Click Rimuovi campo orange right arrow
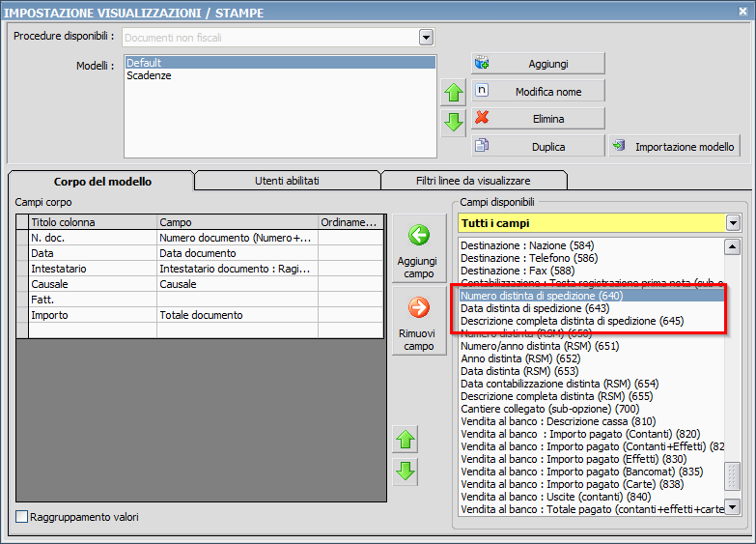This screenshot has width=756, height=544. (418, 322)
